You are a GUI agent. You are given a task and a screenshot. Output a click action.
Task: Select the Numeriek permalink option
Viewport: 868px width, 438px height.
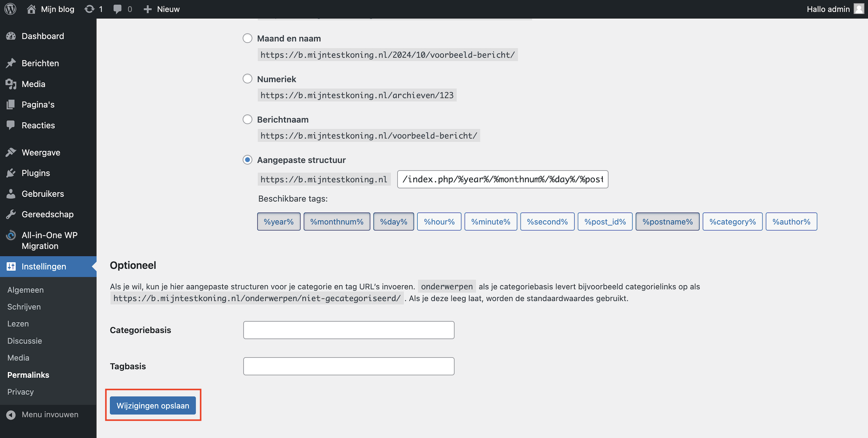click(248, 79)
